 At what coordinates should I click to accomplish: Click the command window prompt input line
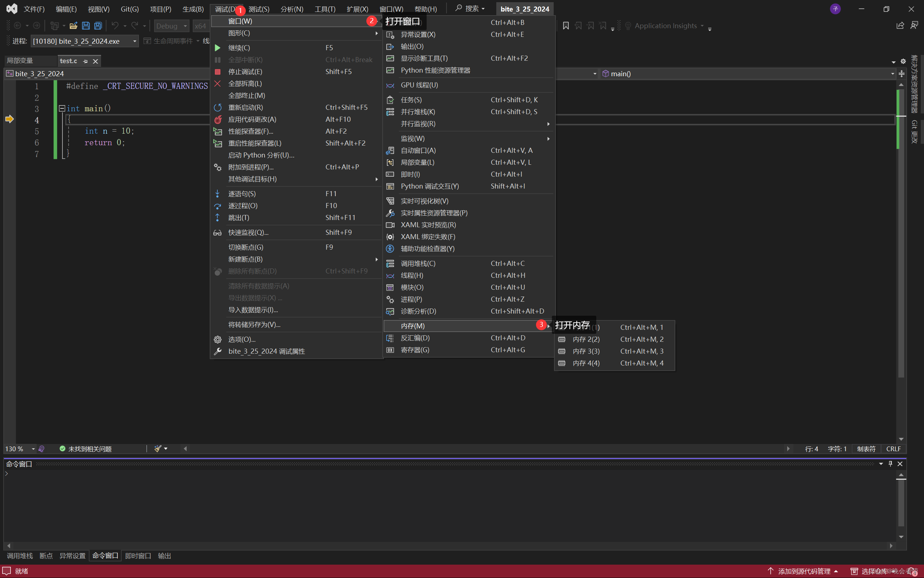click(450, 474)
